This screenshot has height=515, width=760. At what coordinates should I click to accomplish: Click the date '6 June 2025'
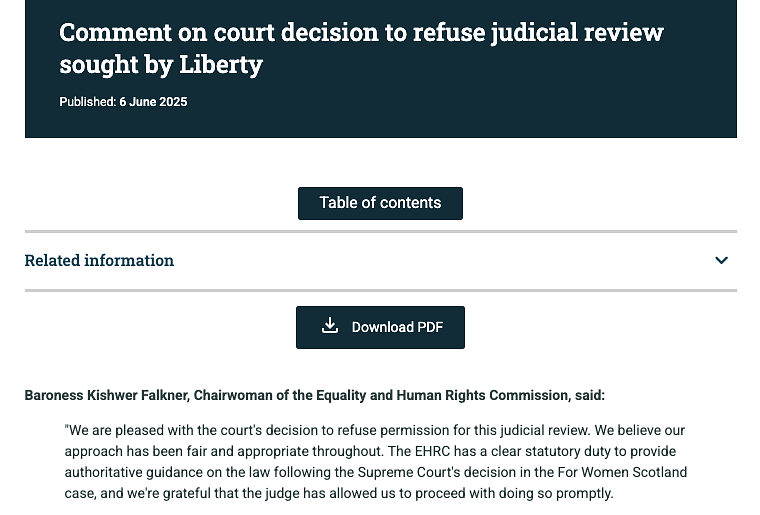click(x=153, y=102)
